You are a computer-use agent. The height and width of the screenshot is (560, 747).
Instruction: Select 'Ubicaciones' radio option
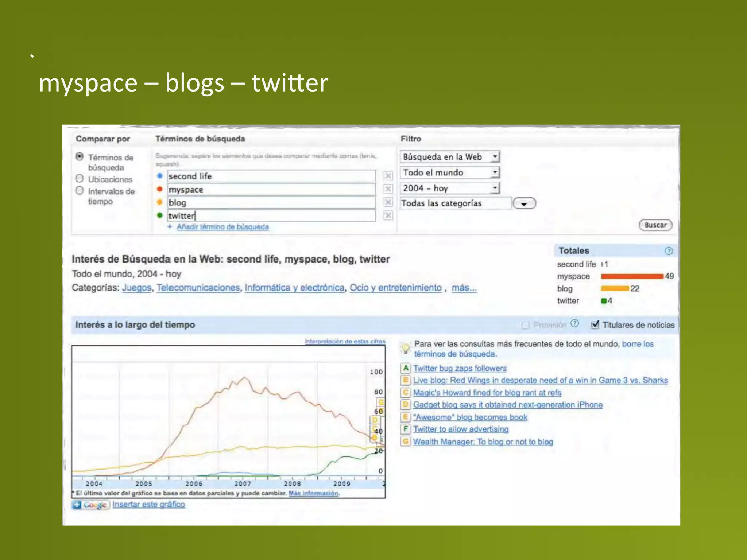pyautogui.click(x=80, y=179)
